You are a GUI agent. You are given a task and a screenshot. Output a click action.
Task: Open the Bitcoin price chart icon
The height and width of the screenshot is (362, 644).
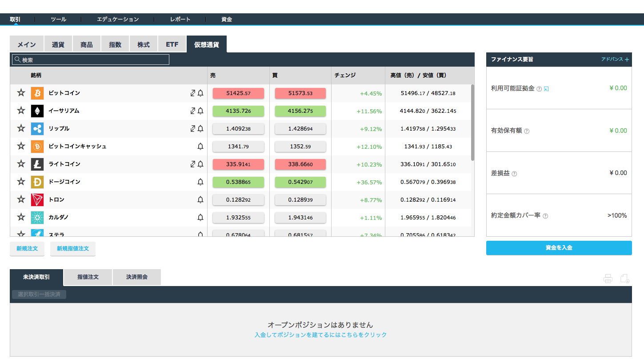(x=192, y=93)
